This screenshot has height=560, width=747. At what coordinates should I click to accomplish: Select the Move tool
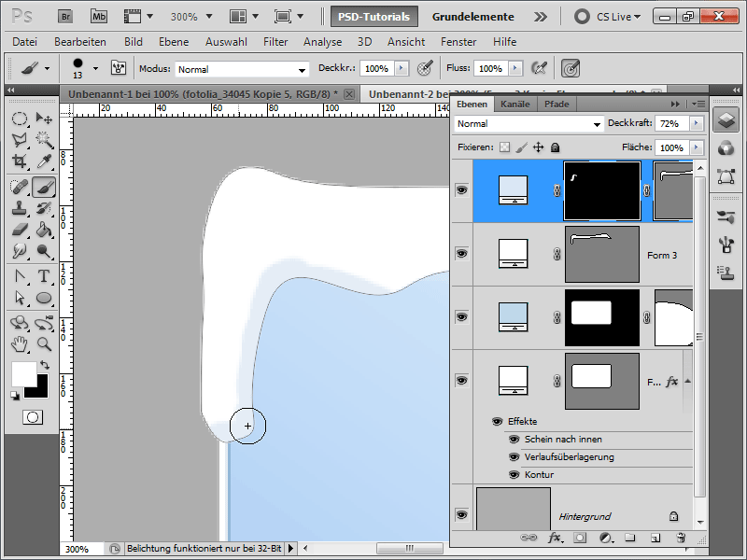[x=44, y=119]
